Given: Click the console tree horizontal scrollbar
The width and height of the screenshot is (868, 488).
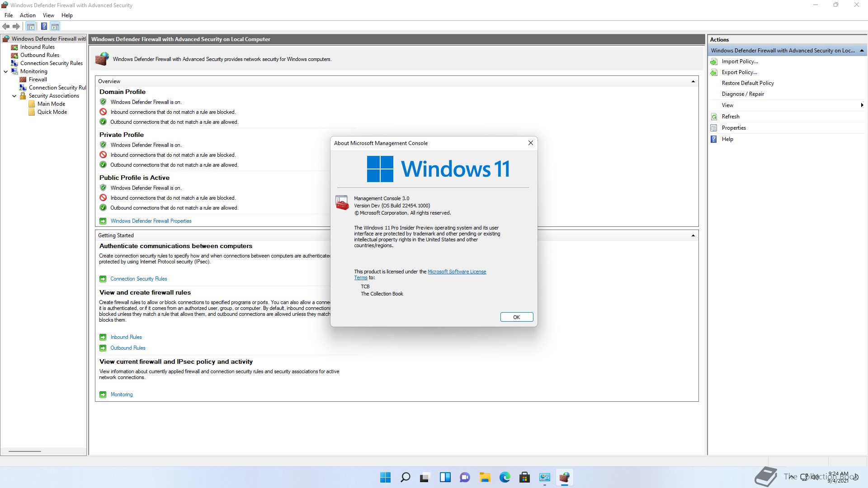Looking at the screenshot, I should 25,451.
